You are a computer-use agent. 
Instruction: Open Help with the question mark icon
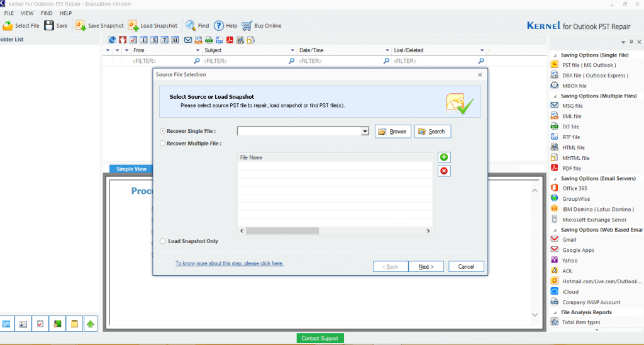point(219,25)
